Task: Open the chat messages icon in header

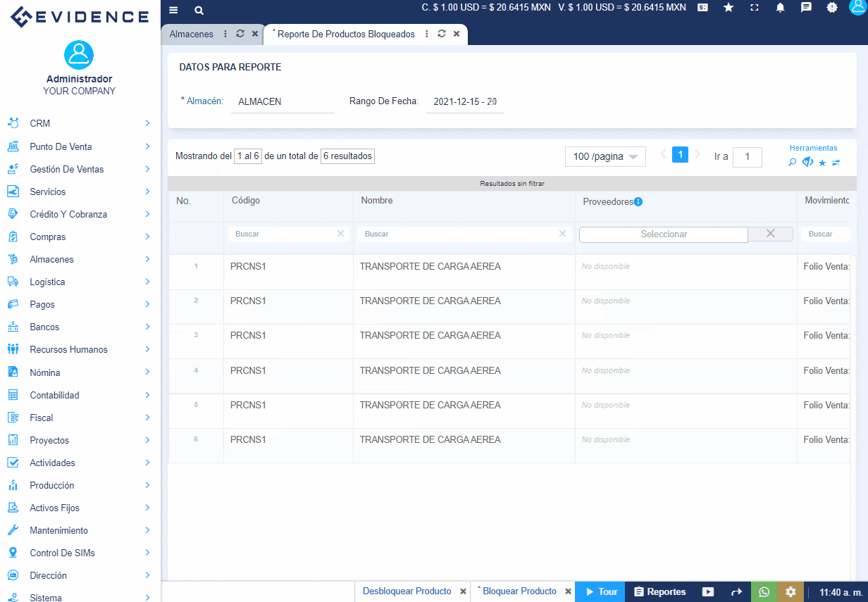Action: pyautogui.click(x=806, y=8)
